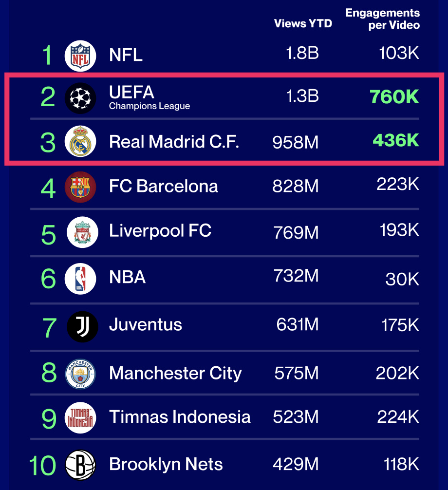Screen dimensions: 448x490
Task: Click the Brooklyn Nets logo icon
Action: click(x=80, y=465)
